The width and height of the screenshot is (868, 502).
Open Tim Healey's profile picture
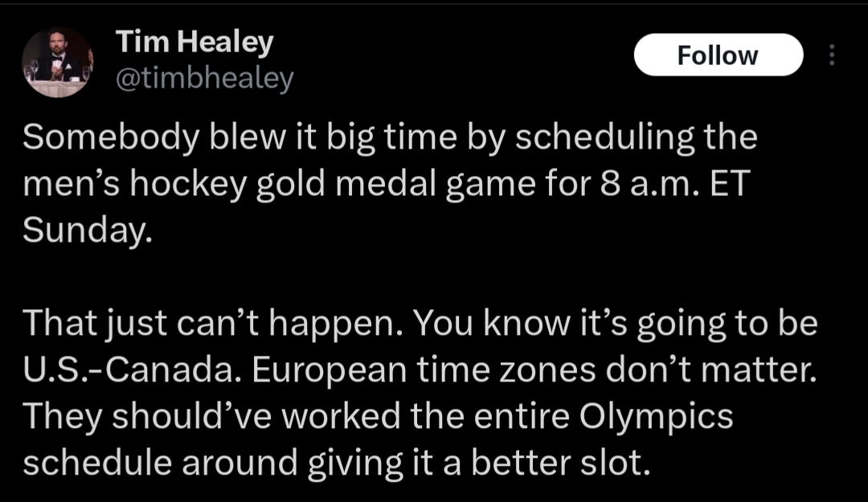pyautogui.click(x=57, y=63)
